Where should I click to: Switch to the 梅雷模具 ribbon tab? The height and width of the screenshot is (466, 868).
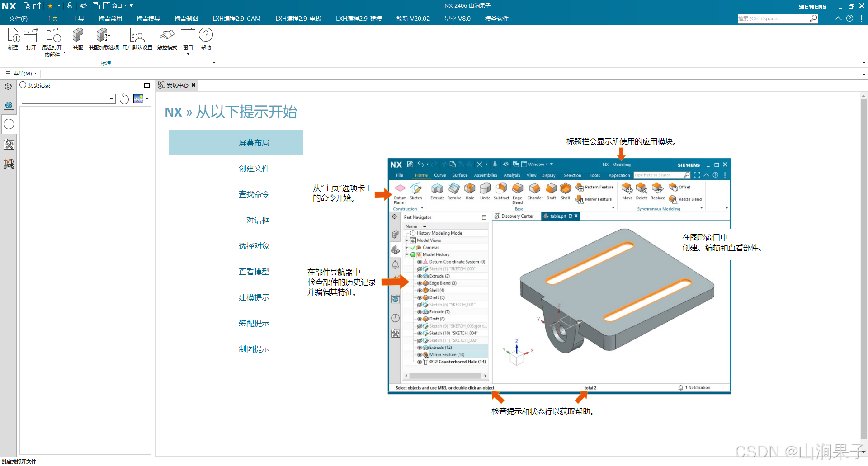tap(148, 19)
